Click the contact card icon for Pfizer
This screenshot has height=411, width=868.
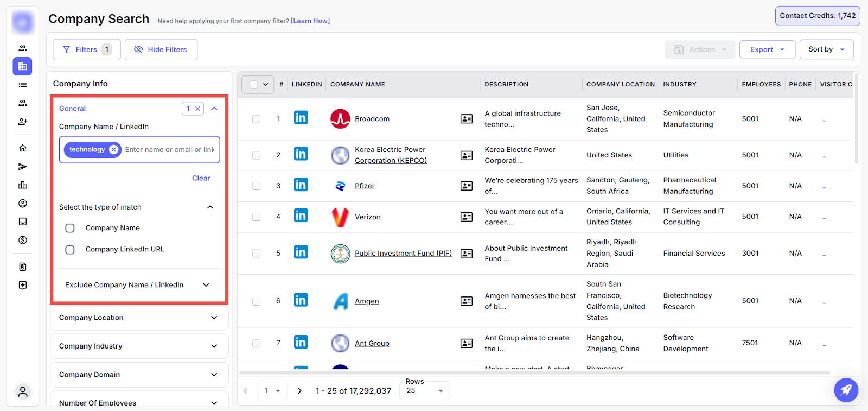pos(466,186)
